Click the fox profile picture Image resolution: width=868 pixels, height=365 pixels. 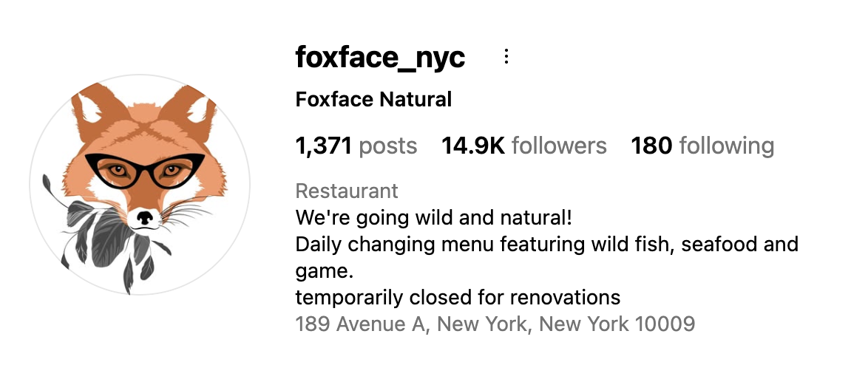click(x=140, y=185)
